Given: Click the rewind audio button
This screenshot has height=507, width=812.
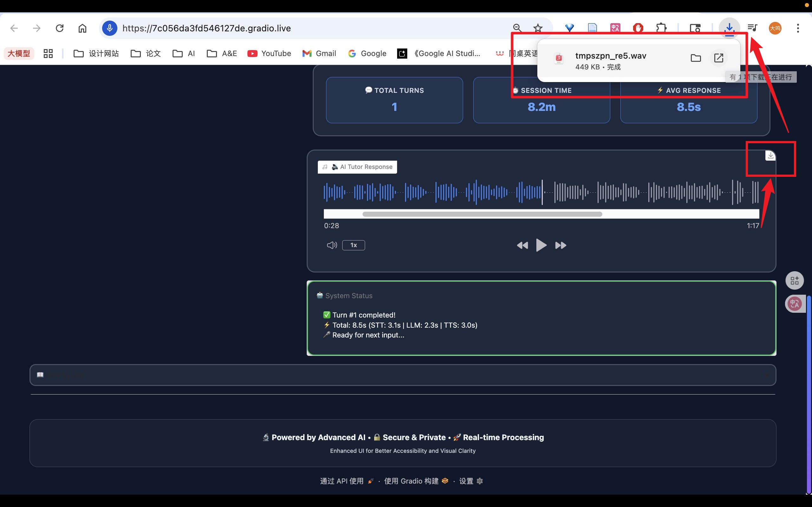Looking at the screenshot, I should coord(522,246).
